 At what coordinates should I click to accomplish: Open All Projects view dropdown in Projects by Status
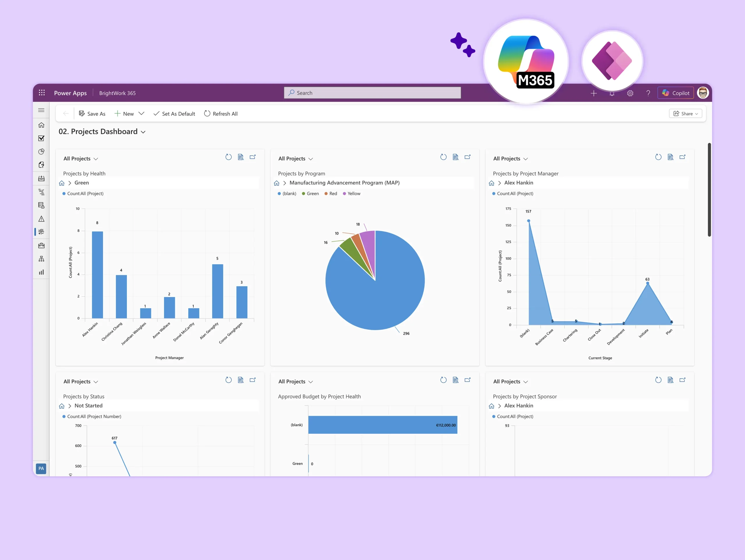81,381
